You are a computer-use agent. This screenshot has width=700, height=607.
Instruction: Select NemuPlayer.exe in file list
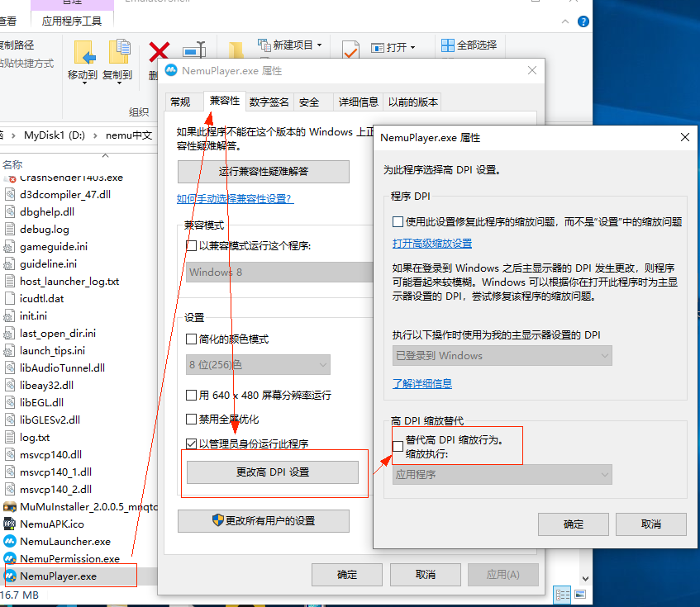point(59,576)
